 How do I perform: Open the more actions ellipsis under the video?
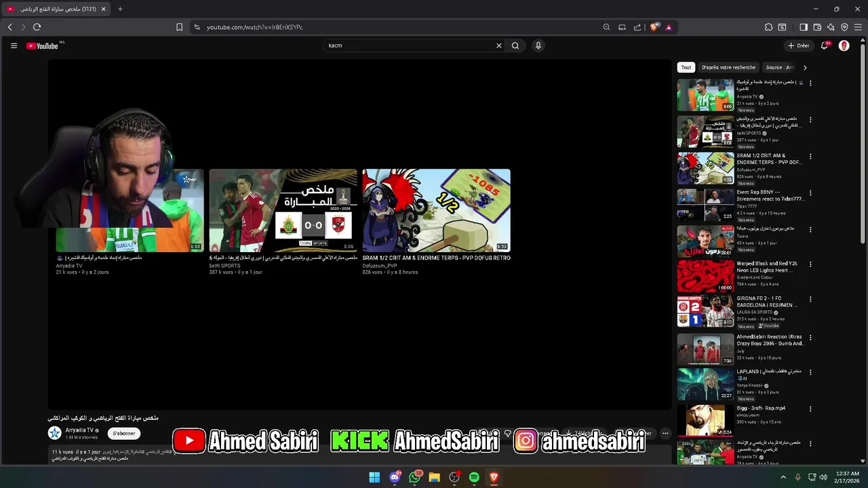click(x=665, y=433)
